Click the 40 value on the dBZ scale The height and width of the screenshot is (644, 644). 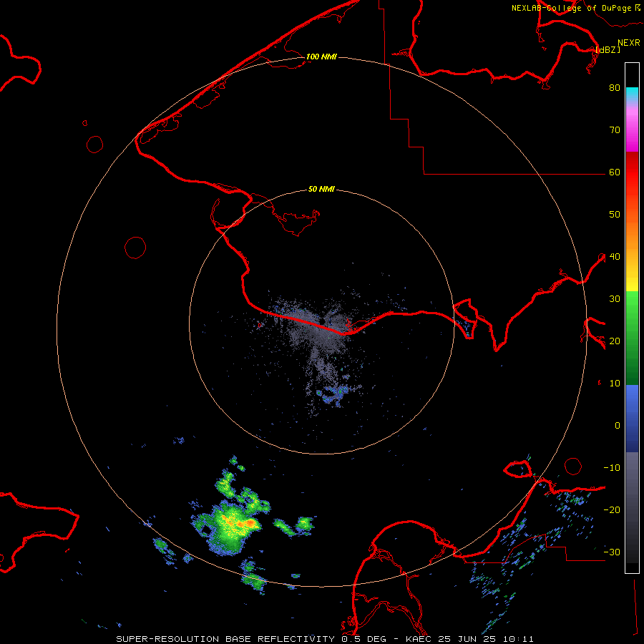pos(615,257)
